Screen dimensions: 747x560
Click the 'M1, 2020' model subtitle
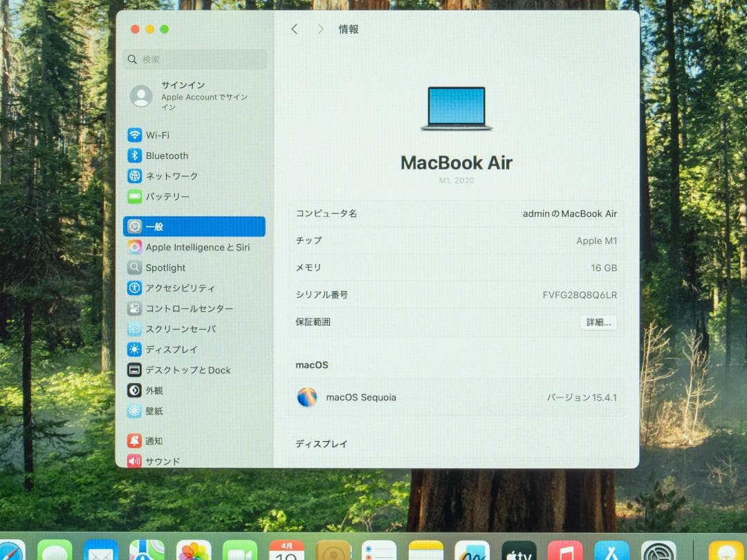[x=456, y=180]
